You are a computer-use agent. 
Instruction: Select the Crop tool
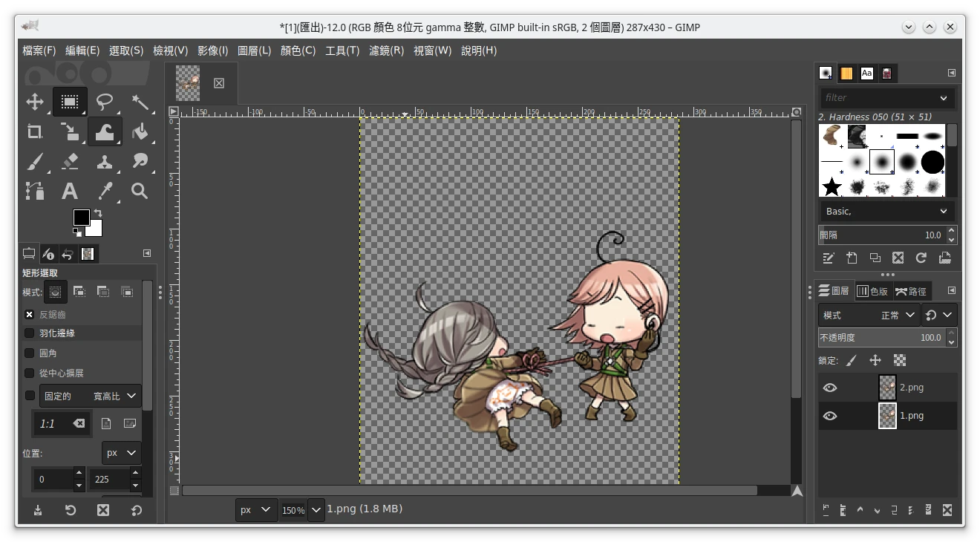(x=35, y=132)
